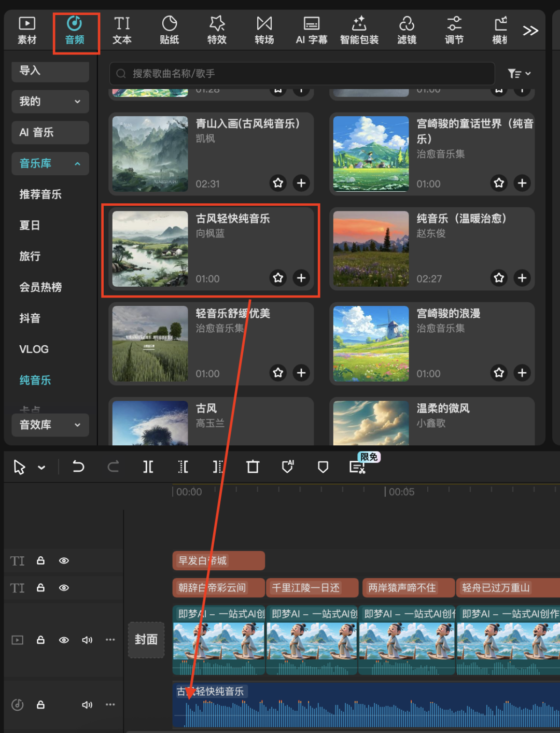560x733 pixels.
Task: Favorite the 古风轻快纯音乐 track with star
Action: click(278, 278)
